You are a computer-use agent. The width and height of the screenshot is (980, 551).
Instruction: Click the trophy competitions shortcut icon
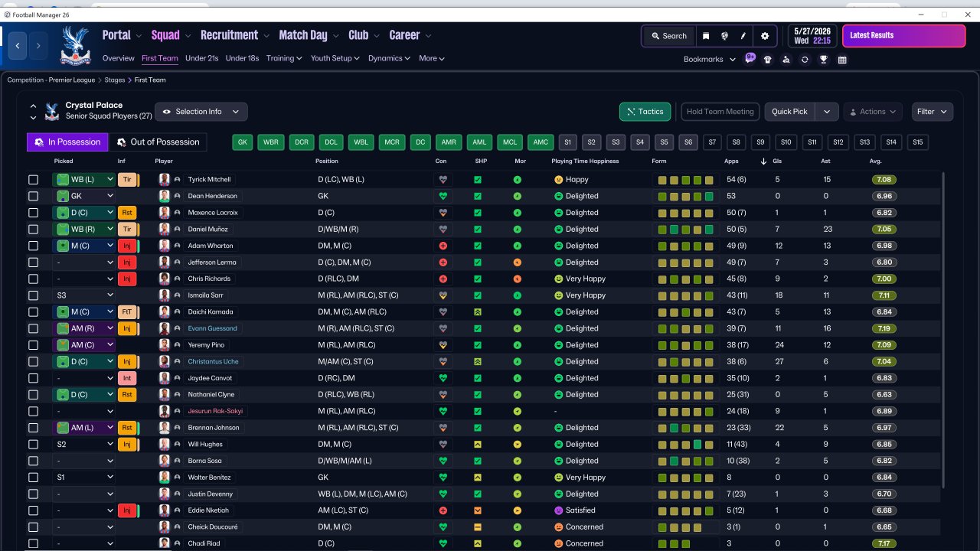824,60
